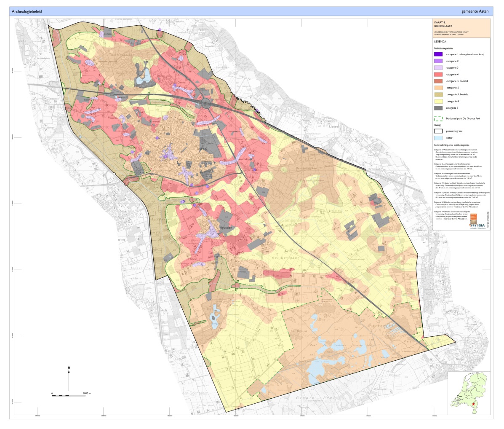Click the Heusden village label on the map
This screenshot has height=429, width=504.
(x=226, y=228)
